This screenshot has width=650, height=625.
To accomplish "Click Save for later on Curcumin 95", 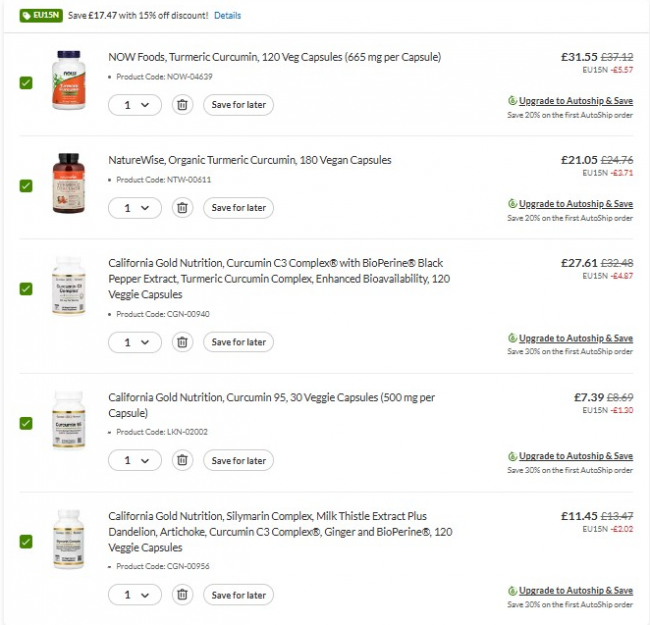I will 238,461.
